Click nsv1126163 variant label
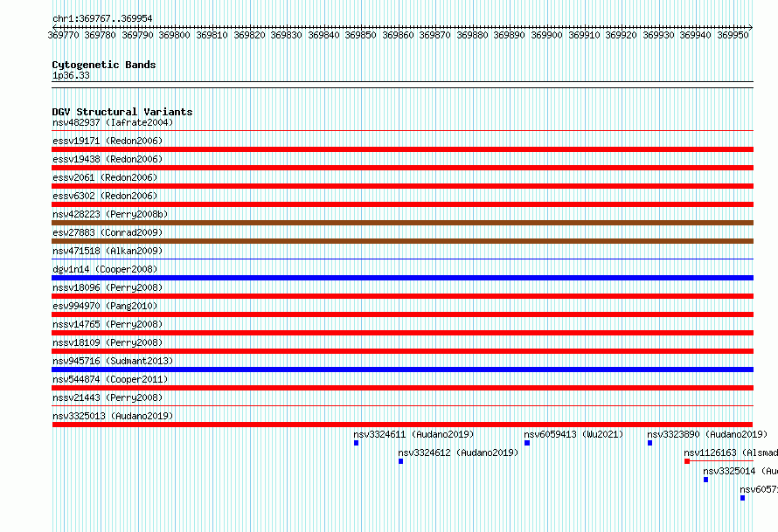 731,453
